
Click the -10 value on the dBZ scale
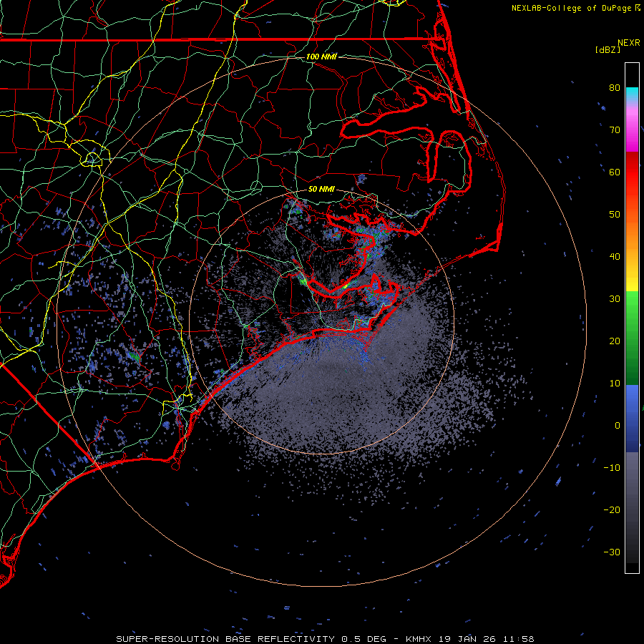coord(612,468)
